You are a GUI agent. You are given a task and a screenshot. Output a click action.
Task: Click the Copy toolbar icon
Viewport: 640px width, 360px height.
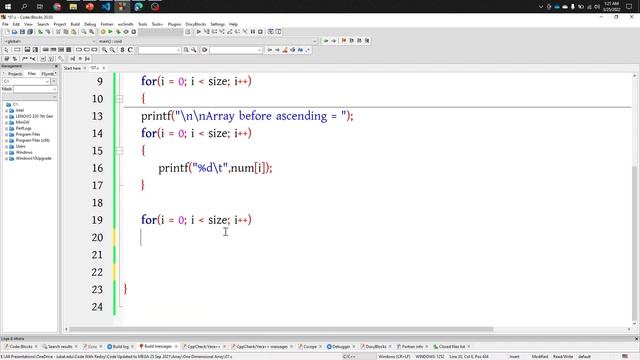click(66, 32)
